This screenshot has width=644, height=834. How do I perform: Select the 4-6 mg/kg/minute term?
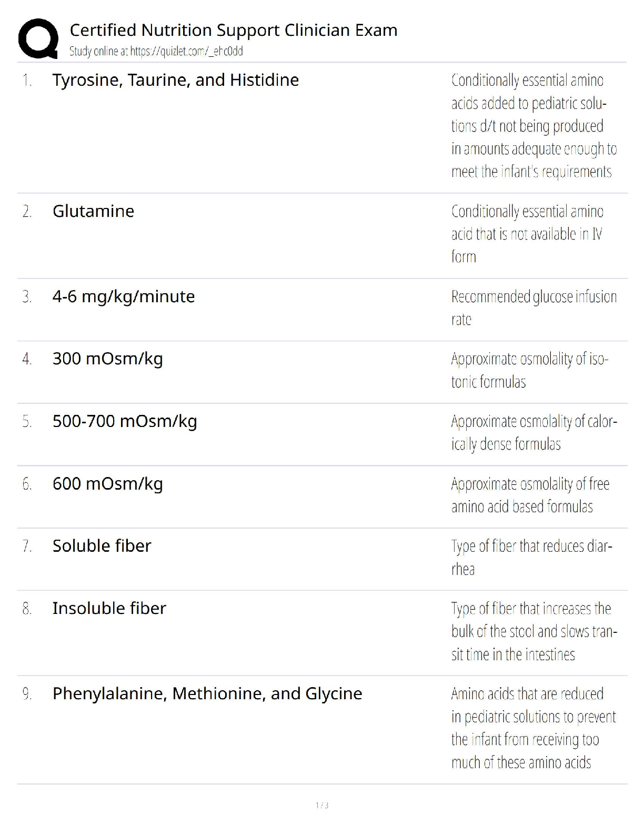click(123, 296)
